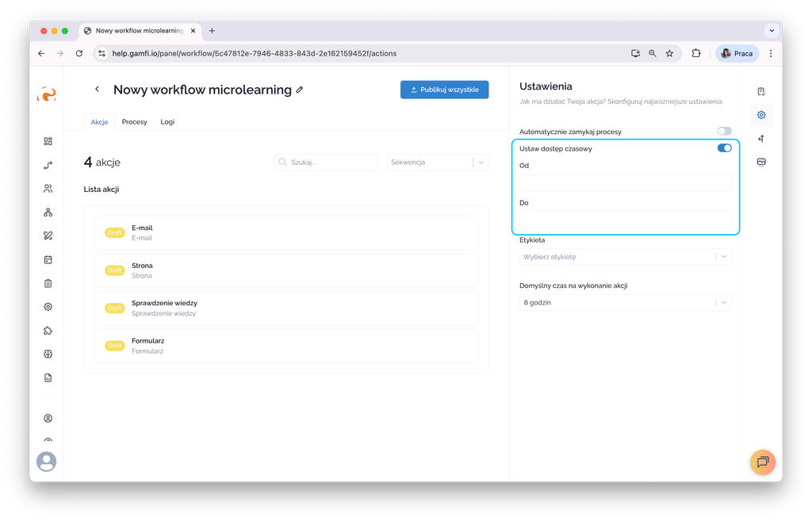The height and width of the screenshot is (521, 812).
Task: Click the clipboard icon in left sidebar
Action: click(x=48, y=283)
